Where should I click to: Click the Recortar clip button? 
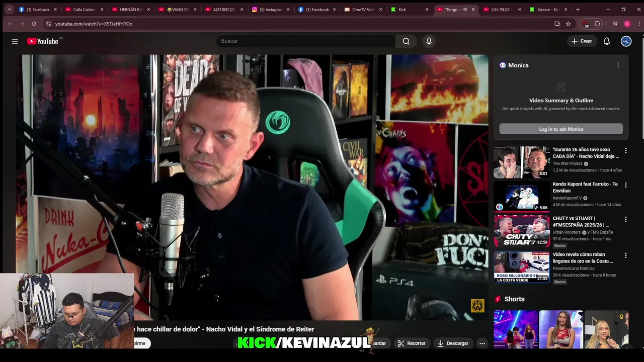(x=412, y=343)
